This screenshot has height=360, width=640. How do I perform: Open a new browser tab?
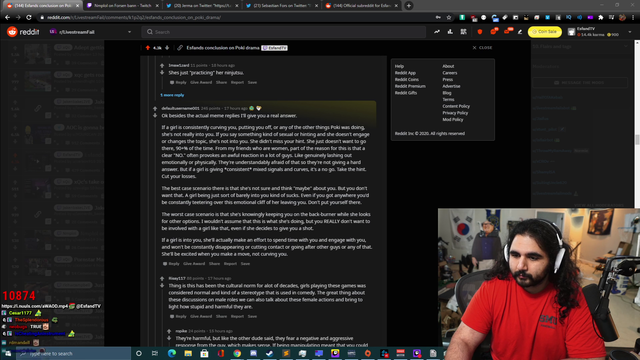(409, 6)
